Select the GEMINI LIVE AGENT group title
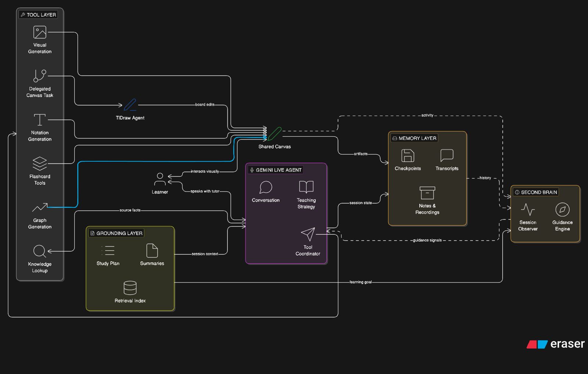This screenshot has height=374, width=588. [x=279, y=170]
